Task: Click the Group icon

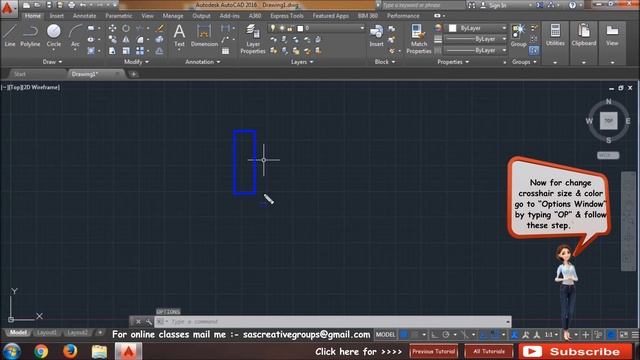Action: 518,36
